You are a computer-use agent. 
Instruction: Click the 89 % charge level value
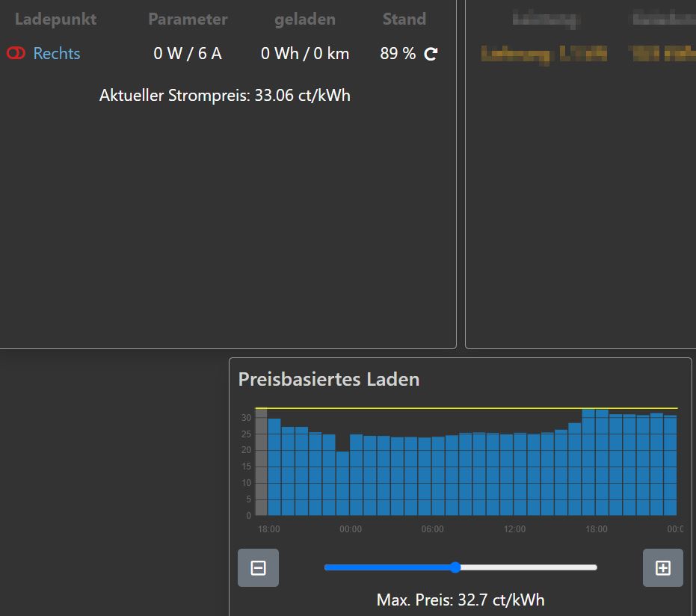397,54
